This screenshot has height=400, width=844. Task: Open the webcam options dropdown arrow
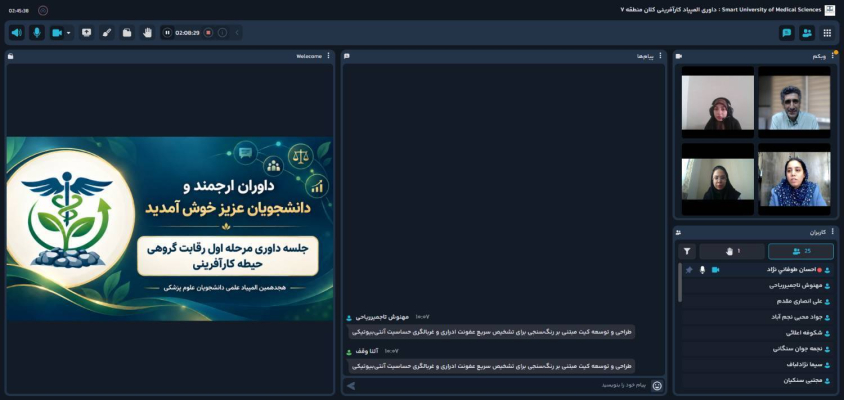[x=69, y=33]
